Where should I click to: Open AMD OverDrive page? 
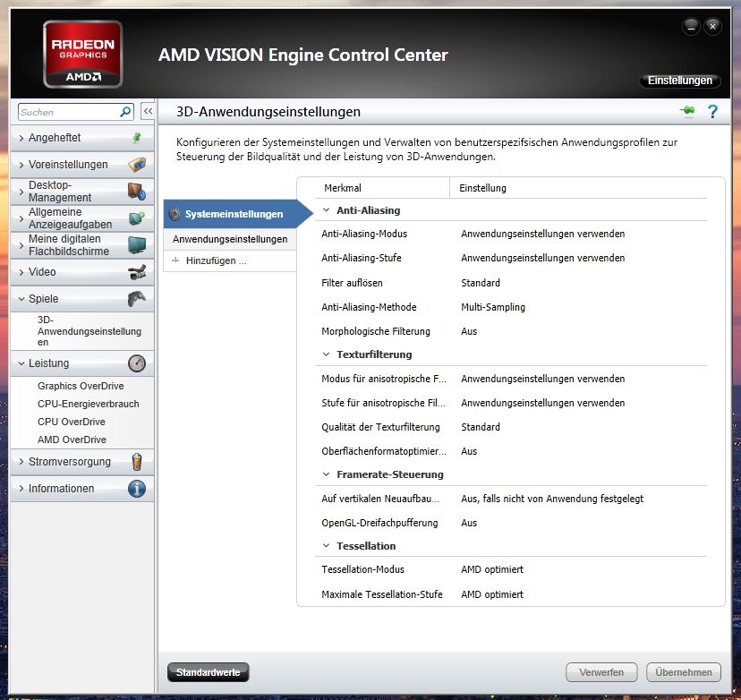72,440
